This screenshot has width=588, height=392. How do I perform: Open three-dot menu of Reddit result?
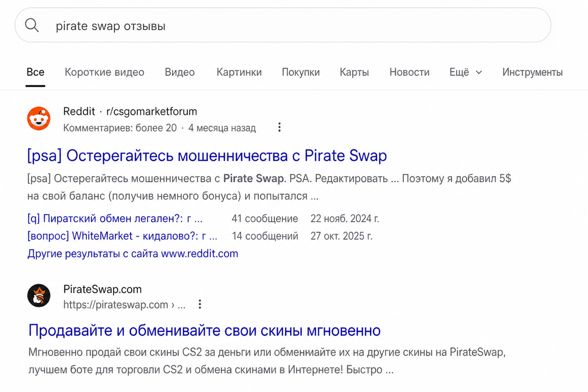[279, 127]
